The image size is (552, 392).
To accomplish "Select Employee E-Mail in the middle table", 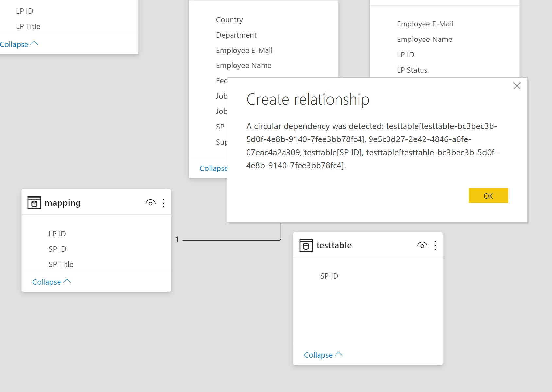I will pyautogui.click(x=244, y=50).
